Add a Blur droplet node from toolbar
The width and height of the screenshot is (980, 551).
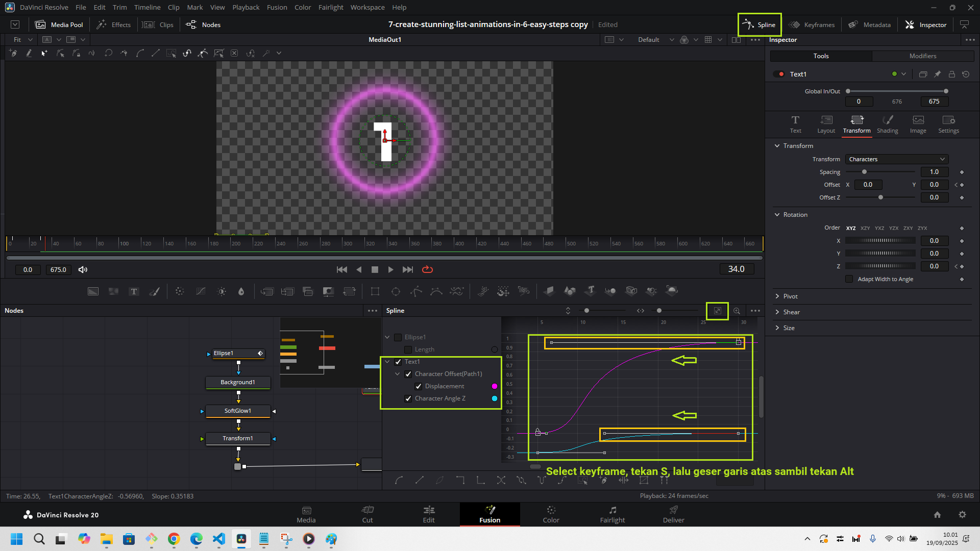click(x=241, y=291)
